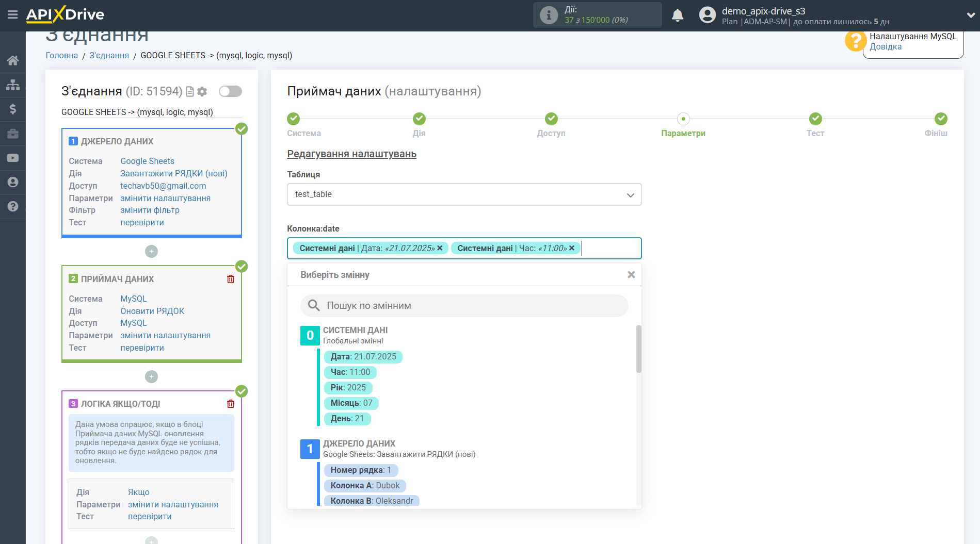Go to Головна breadcrumb

coord(62,55)
